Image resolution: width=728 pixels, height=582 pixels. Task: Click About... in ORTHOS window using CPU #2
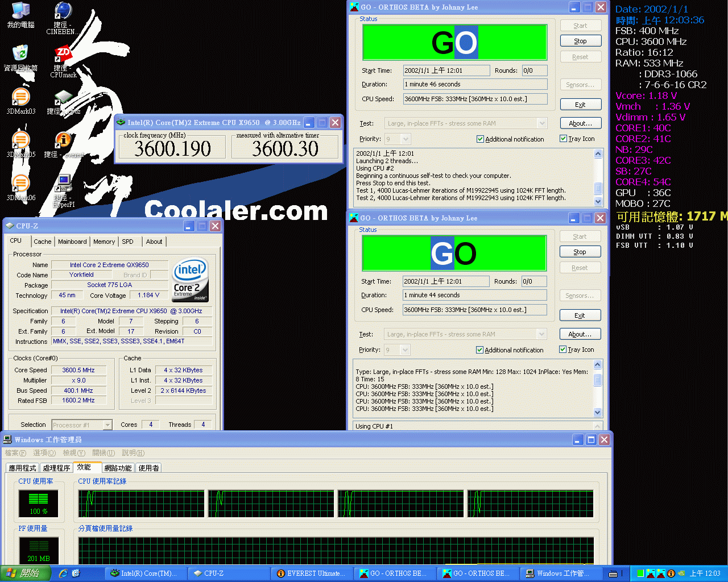pos(581,123)
